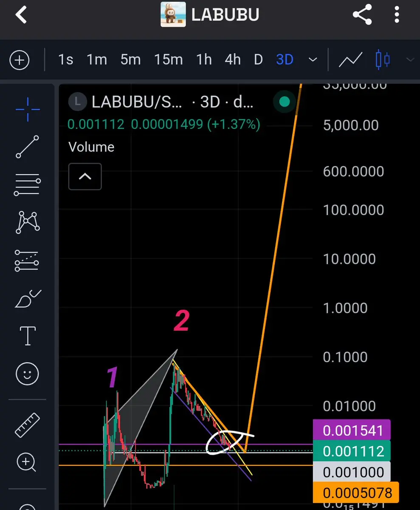The image size is (420, 510).
Task: Open the emoji sticker tool
Action: click(x=27, y=374)
